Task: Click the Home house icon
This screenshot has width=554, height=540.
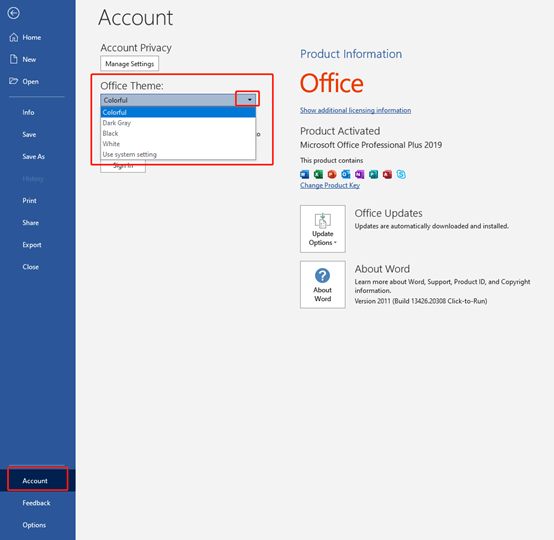Action: 13,37
